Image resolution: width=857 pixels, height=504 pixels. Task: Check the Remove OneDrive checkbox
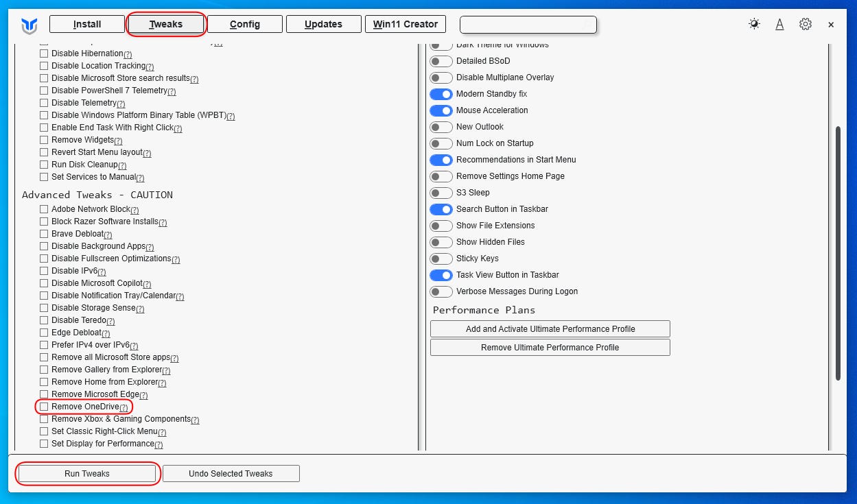tap(44, 407)
